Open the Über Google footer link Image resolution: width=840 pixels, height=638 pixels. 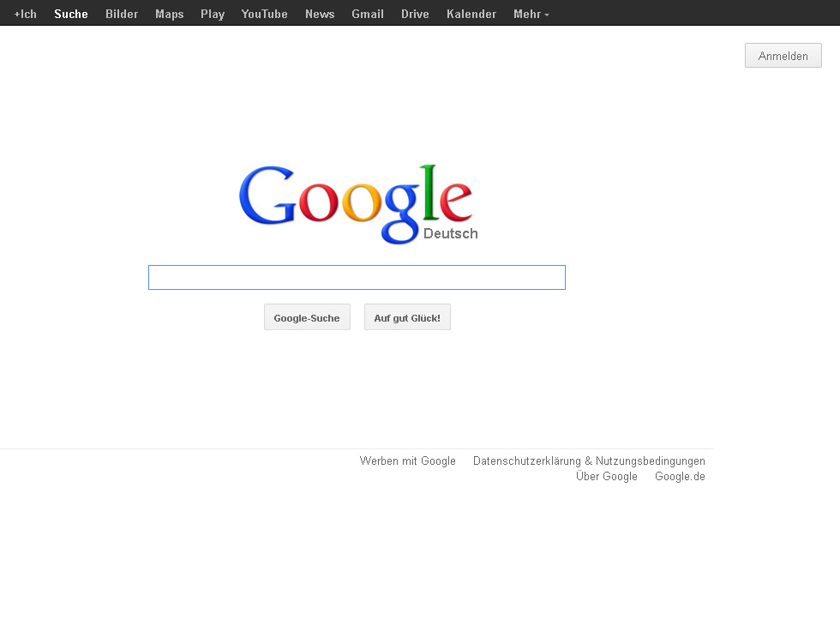(x=607, y=476)
